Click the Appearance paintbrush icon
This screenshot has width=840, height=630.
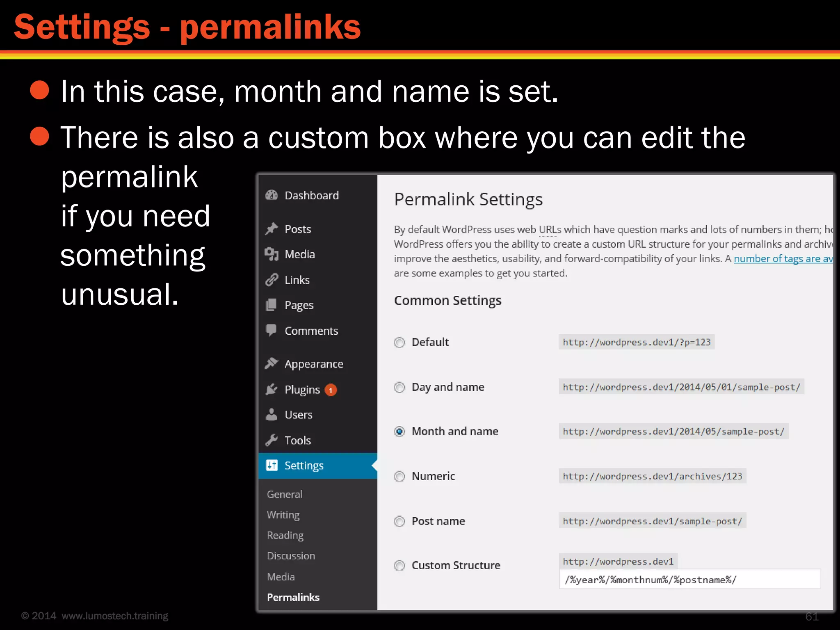[272, 363]
